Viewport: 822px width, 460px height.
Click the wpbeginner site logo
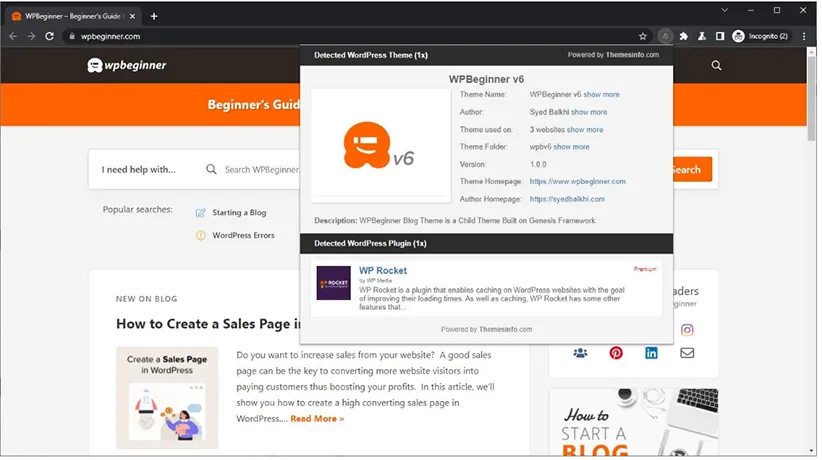point(127,65)
